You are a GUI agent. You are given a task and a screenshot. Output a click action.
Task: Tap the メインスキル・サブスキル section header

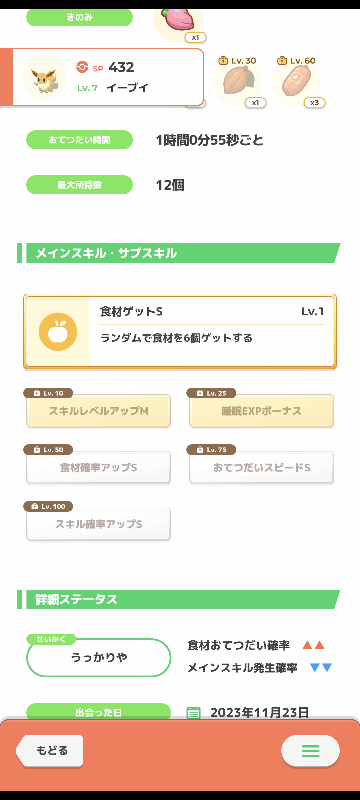tap(178, 253)
